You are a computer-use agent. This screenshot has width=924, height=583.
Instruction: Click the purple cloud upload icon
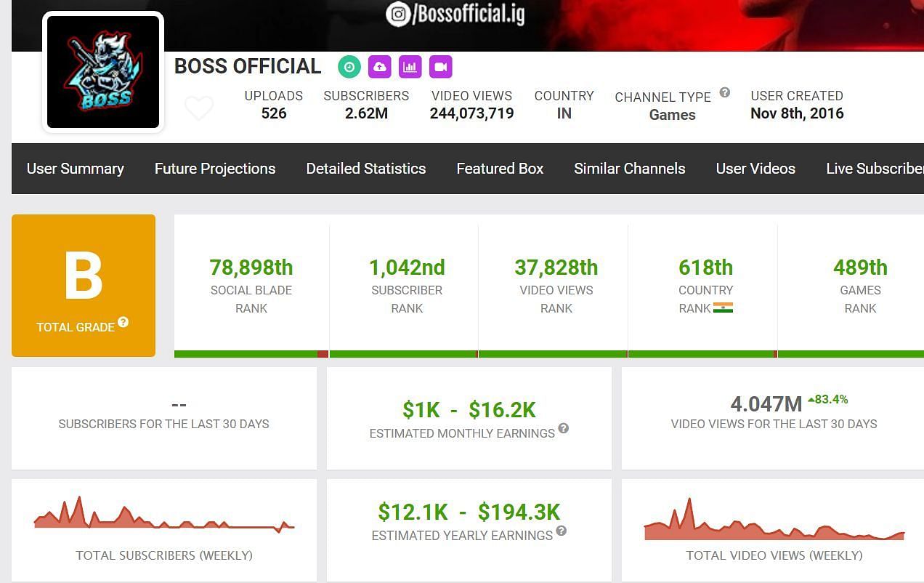tap(379, 67)
